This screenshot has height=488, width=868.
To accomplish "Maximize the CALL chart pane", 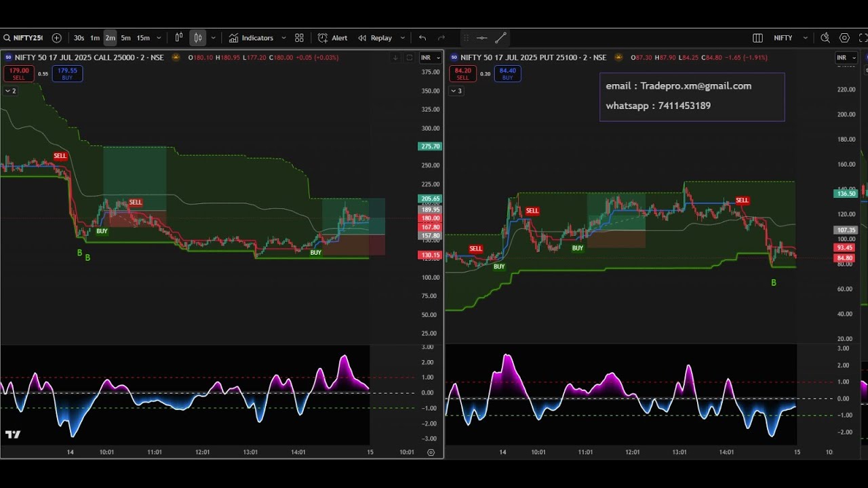I will pos(409,58).
